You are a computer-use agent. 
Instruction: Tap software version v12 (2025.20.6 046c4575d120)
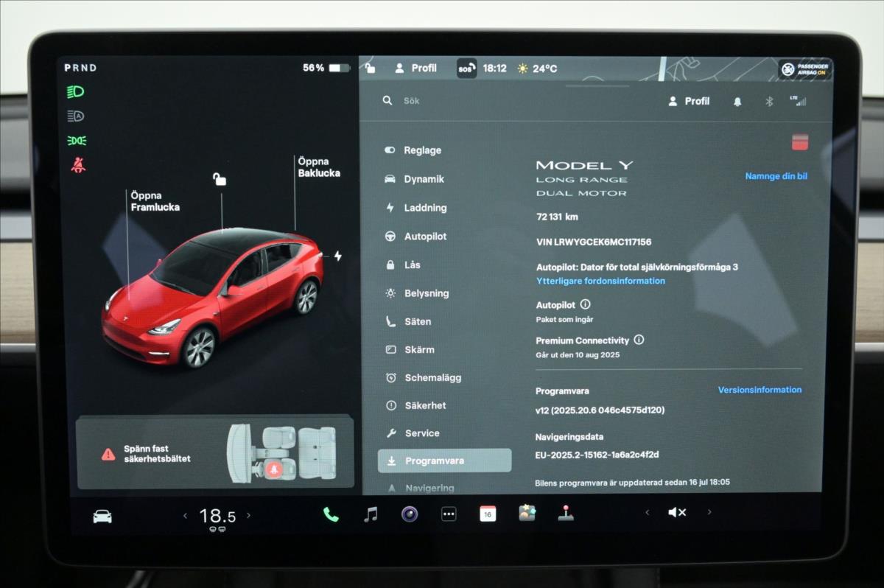(x=600, y=410)
